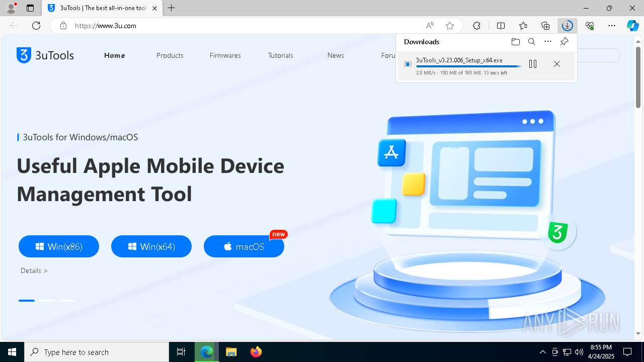644x362 pixels.
Task: Open a new browser tab
Action: (172, 8)
